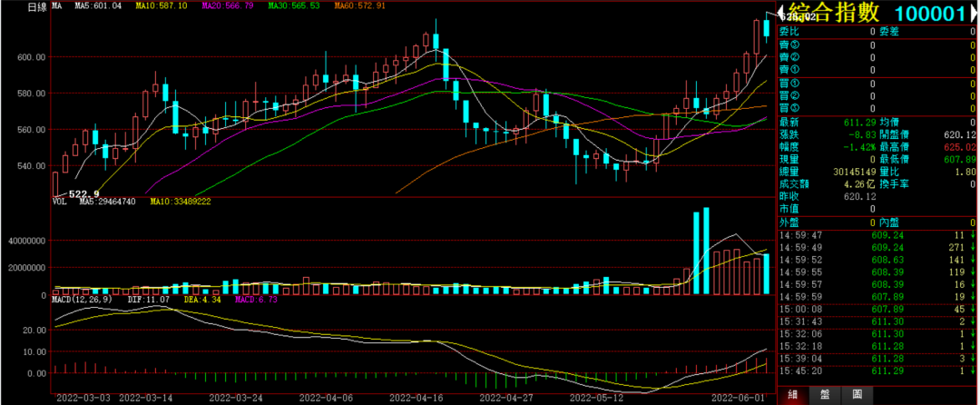Image resolution: width=980 pixels, height=405 pixels.
Task: Open the 圖 chart tab
Action: pyautogui.click(x=857, y=394)
